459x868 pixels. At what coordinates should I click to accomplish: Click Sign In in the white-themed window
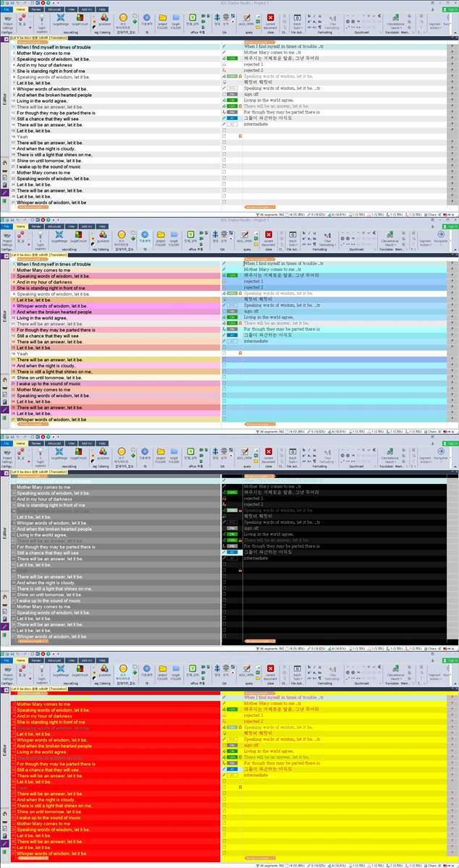(450, 9)
